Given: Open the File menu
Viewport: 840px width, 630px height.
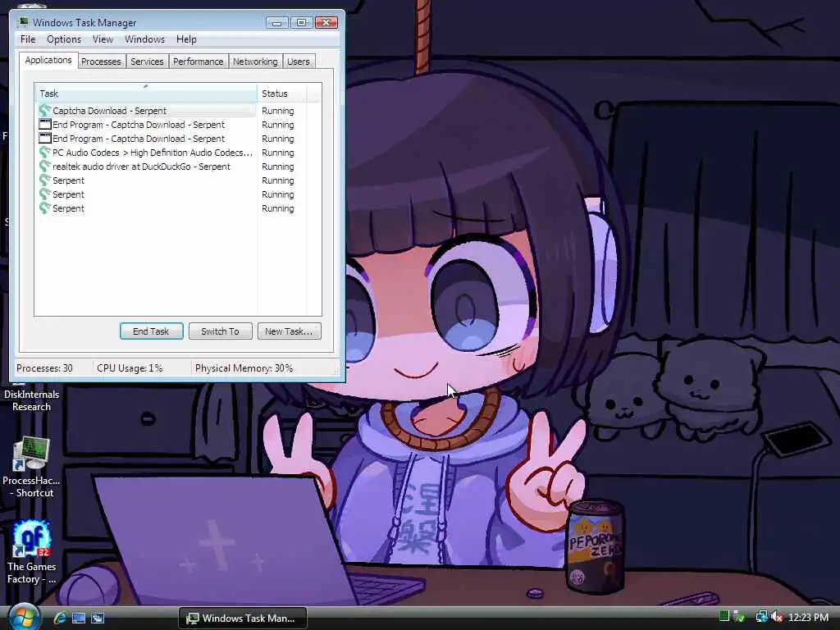Looking at the screenshot, I should [x=28, y=39].
